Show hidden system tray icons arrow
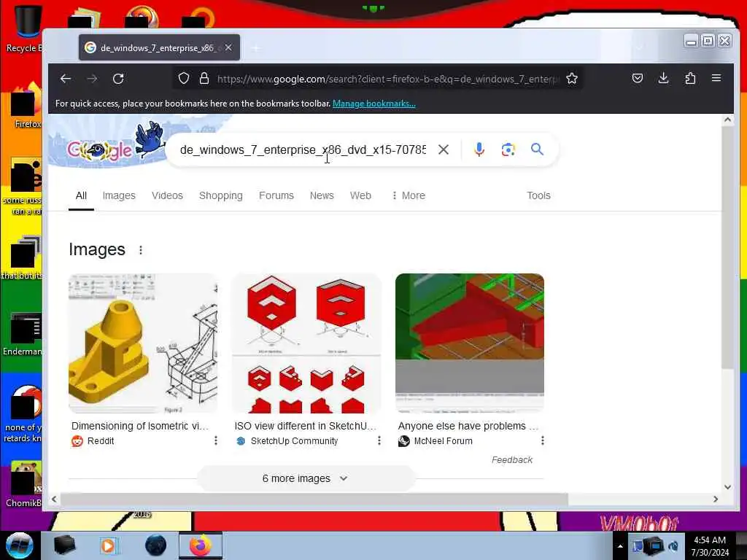 click(x=620, y=546)
